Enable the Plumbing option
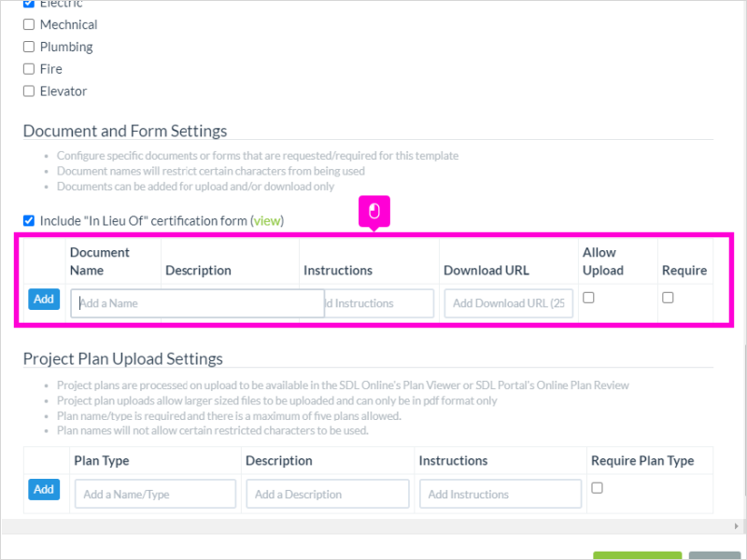The width and height of the screenshot is (747, 560). pos(29,47)
